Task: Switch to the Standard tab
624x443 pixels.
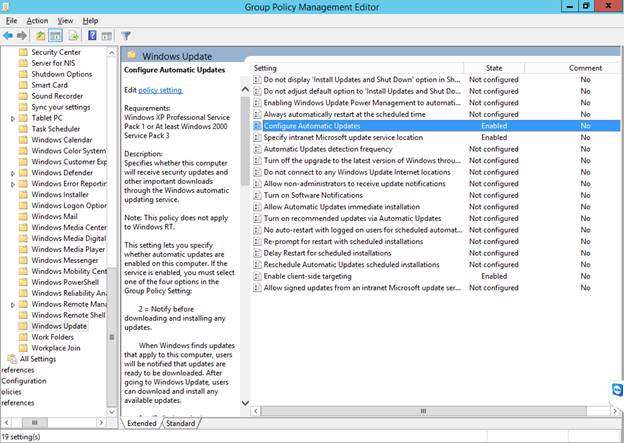Action: 181,423
